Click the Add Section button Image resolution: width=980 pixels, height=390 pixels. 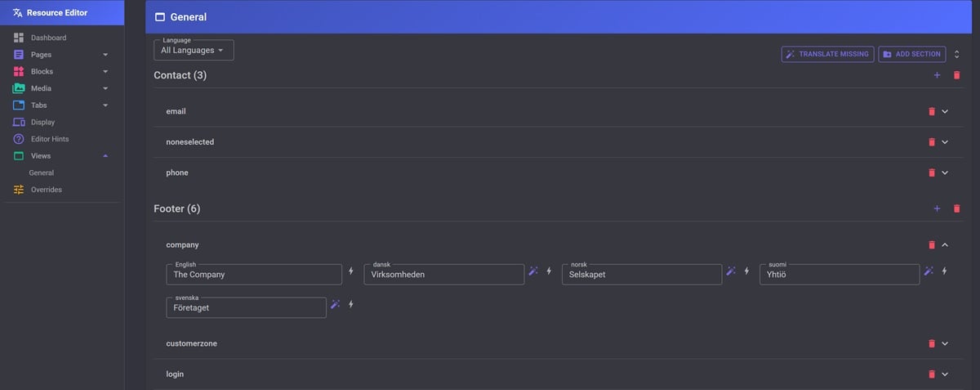click(911, 54)
